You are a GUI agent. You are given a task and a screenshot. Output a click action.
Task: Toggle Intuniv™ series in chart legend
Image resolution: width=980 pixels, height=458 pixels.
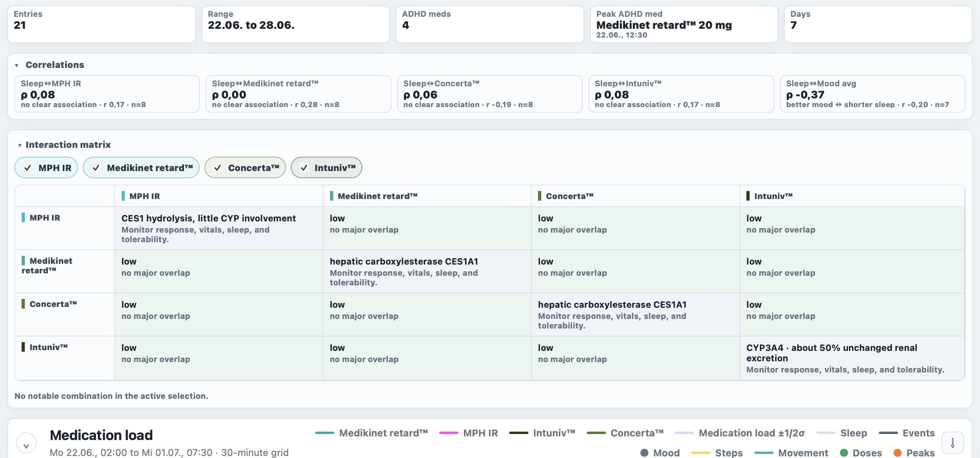pos(542,433)
